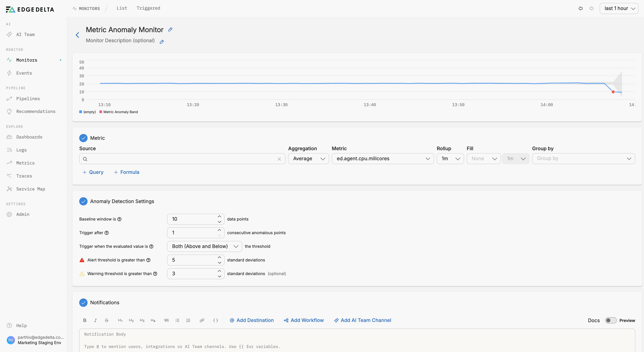The image size is (644, 352).
Task: Open the last 1 hour time dropdown
Action: pyautogui.click(x=619, y=9)
